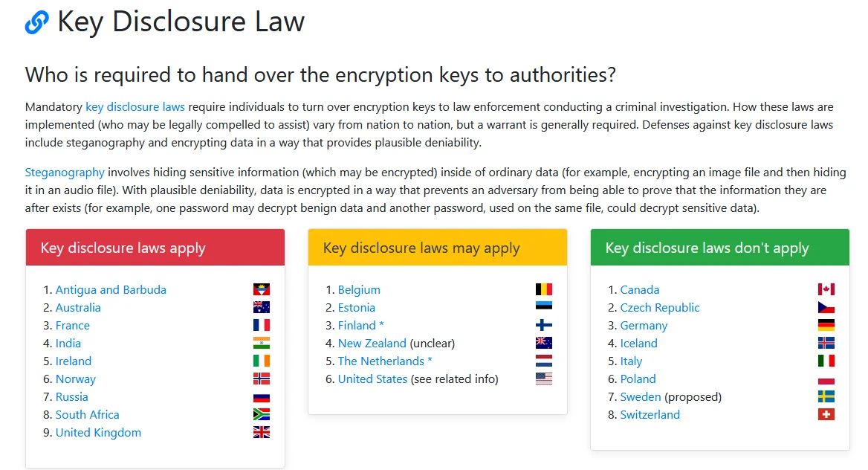The image size is (868, 470).
Task: Open the Australia country link
Action: coord(78,307)
